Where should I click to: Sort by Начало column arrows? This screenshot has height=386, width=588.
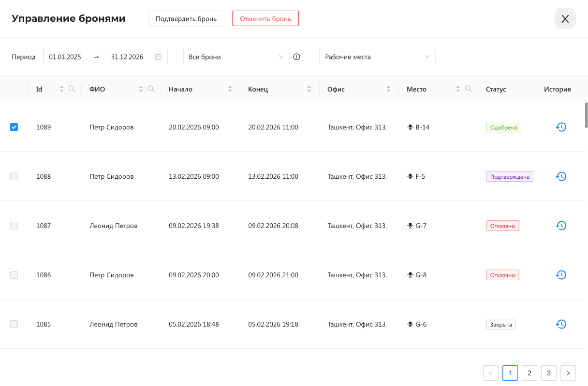(230, 89)
